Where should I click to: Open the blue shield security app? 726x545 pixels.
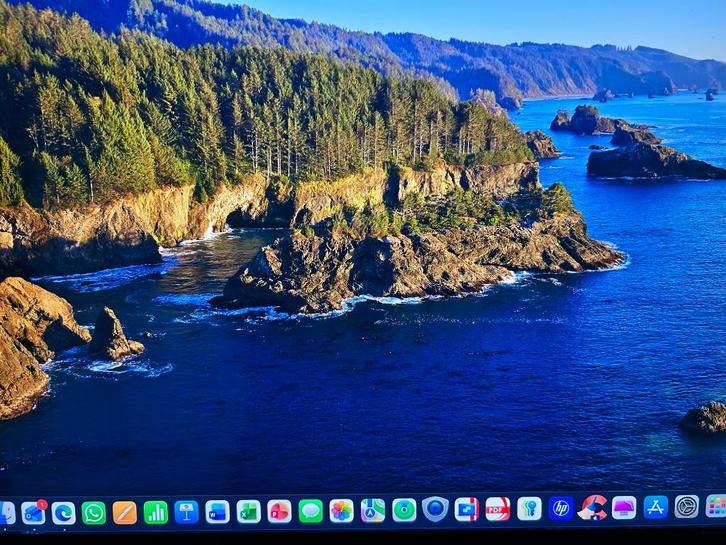[x=435, y=509]
